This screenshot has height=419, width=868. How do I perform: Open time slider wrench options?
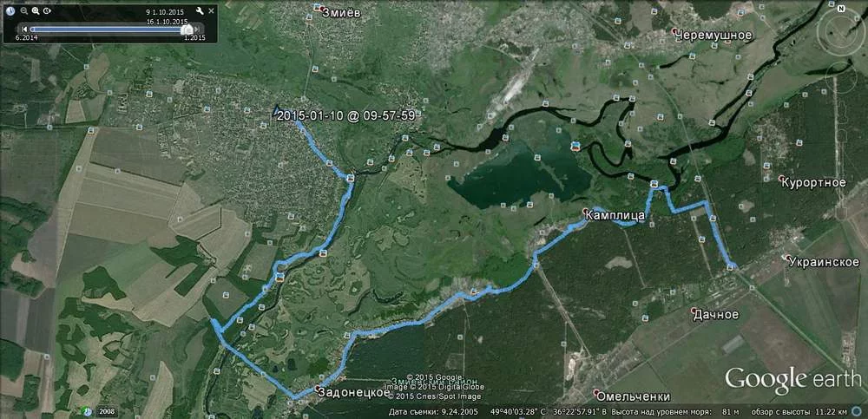point(200,11)
